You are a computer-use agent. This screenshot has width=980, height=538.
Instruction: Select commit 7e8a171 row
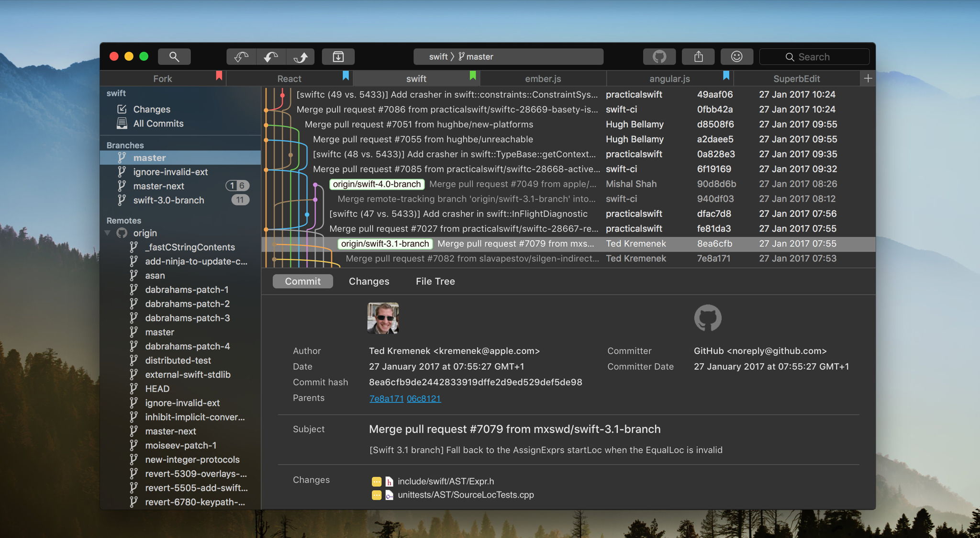click(568, 258)
